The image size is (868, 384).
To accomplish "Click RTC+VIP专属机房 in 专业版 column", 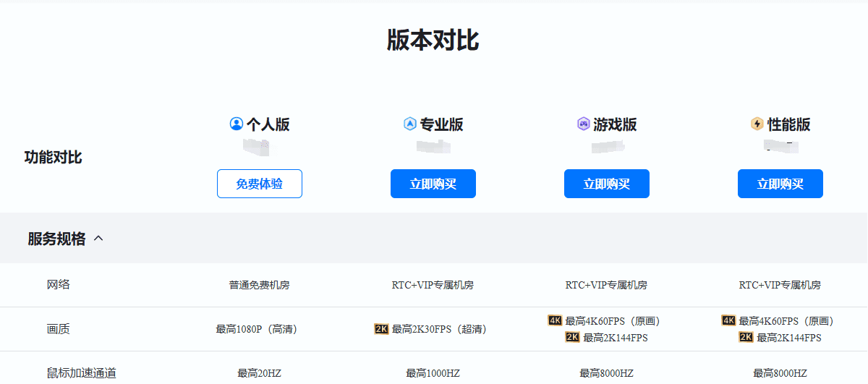I will (433, 285).
